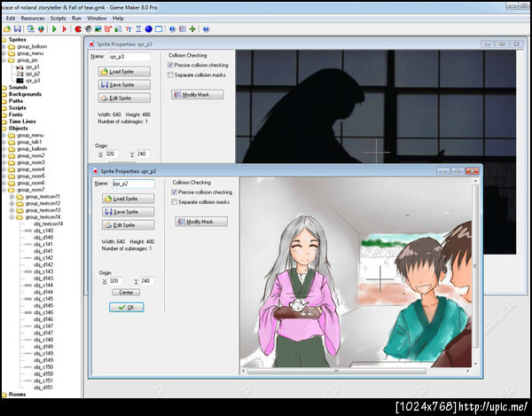Image resolution: width=532 pixels, height=416 pixels.
Task: Click the Publish game globe icon
Action: [41, 29]
